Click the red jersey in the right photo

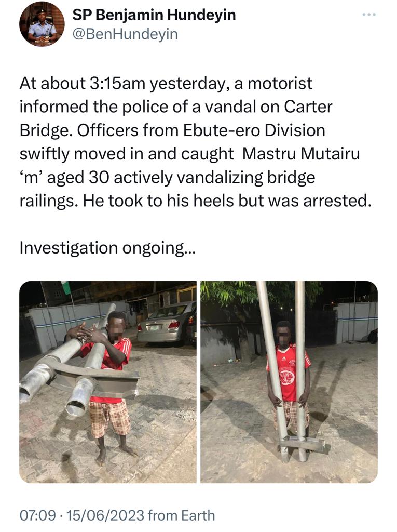click(289, 371)
